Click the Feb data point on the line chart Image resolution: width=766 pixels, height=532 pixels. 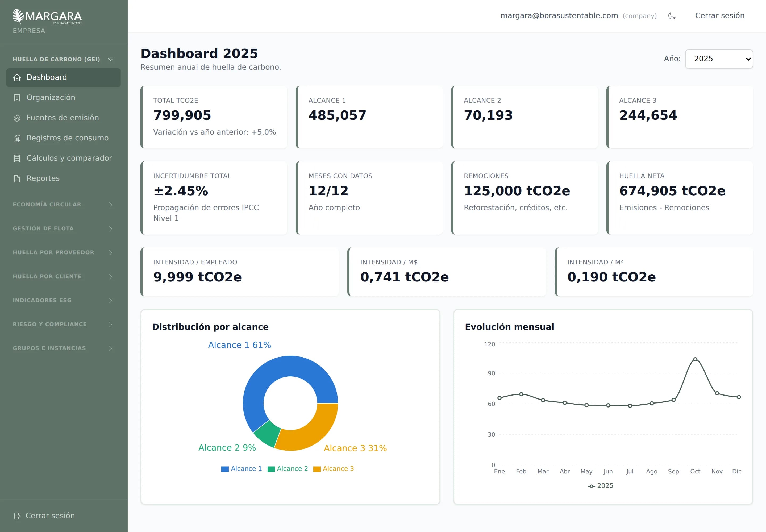click(x=521, y=394)
